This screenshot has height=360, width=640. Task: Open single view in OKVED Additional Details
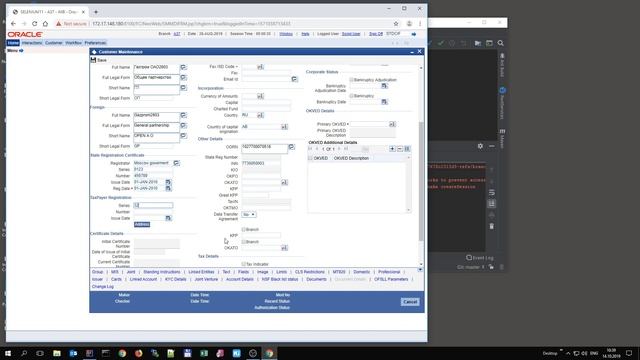pos(407,149)
